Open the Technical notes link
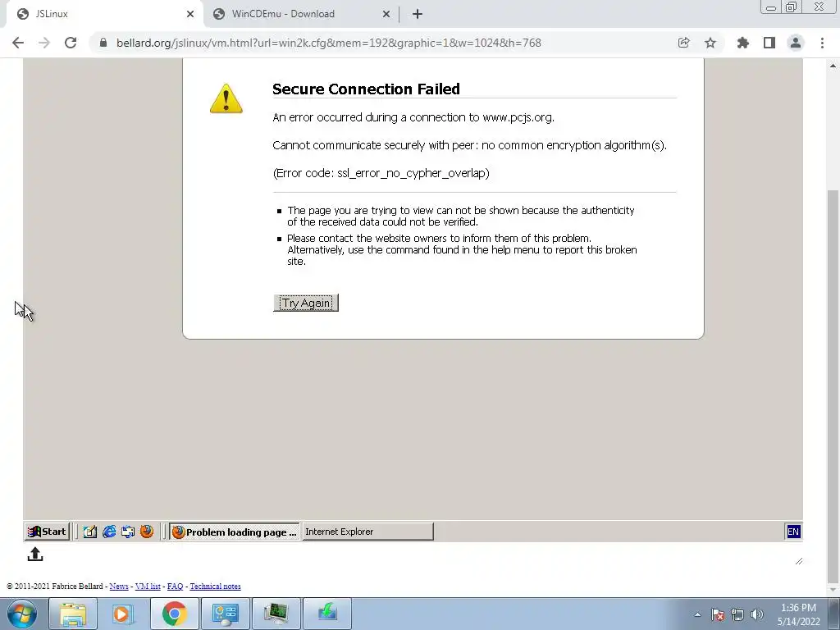 click(x=216, y=586)
